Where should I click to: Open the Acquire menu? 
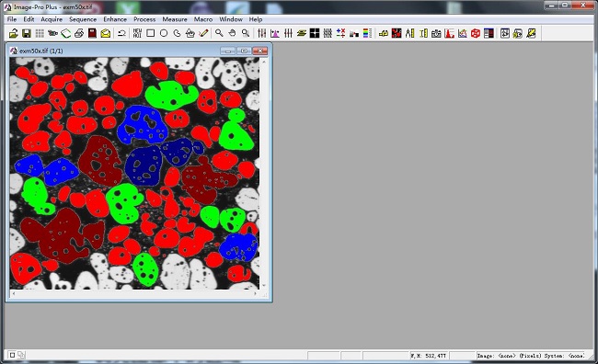[52, 19]
